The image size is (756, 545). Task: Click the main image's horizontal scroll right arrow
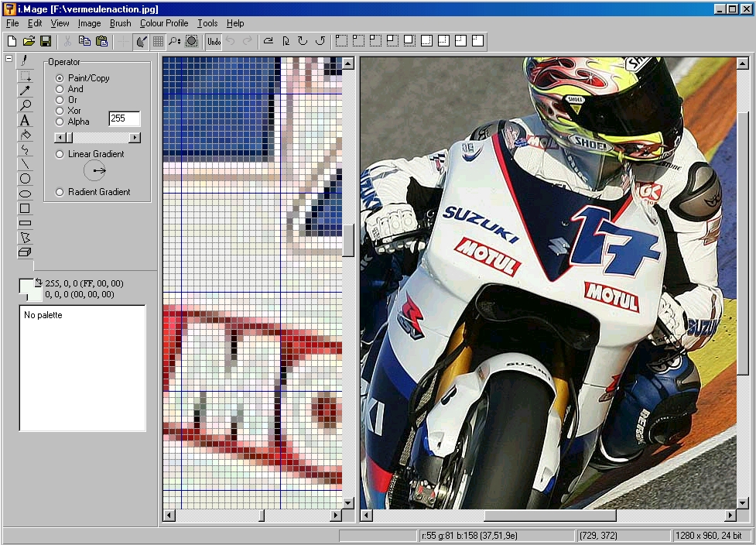tap(731, 516)
